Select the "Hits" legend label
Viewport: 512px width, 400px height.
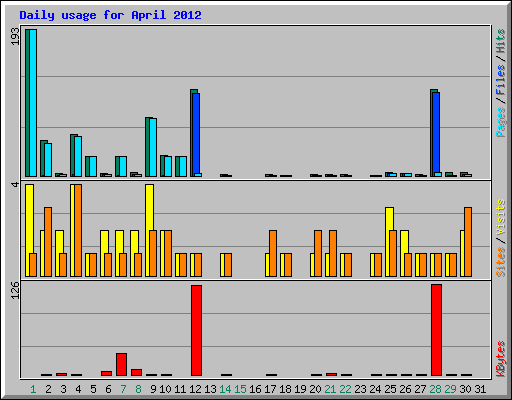[501, 41]
